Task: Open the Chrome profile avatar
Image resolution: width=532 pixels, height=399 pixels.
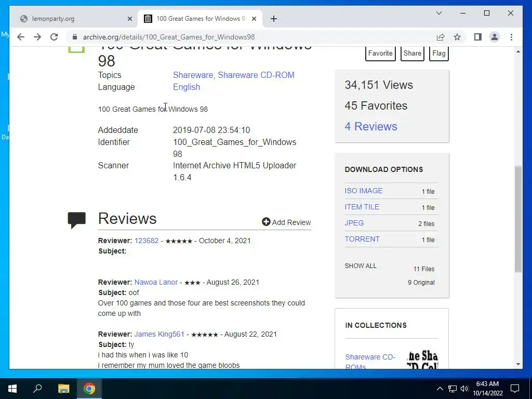Action: point(495,37)
